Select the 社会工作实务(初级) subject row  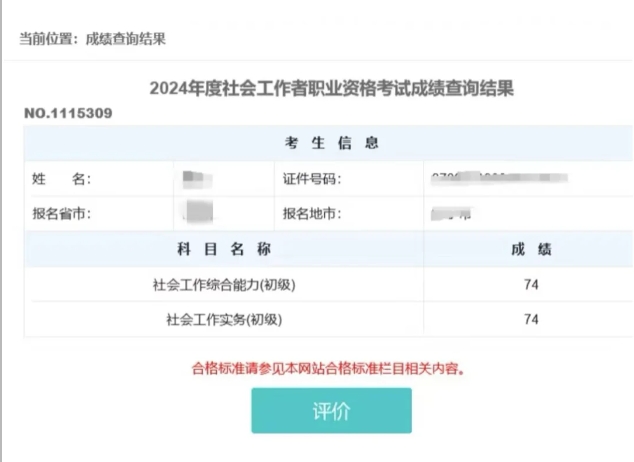pos(224,320)
